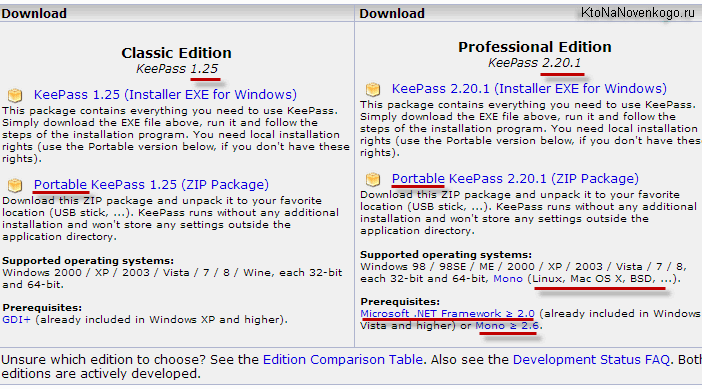Click text 'Unsure which edition to choose?'
This screenshot has height=389, width=702.
(104, 359)
